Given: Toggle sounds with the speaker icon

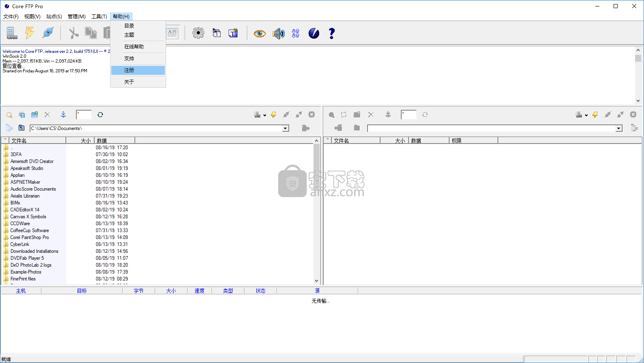Looking at the screenshot, I should [x=279, y=33].
